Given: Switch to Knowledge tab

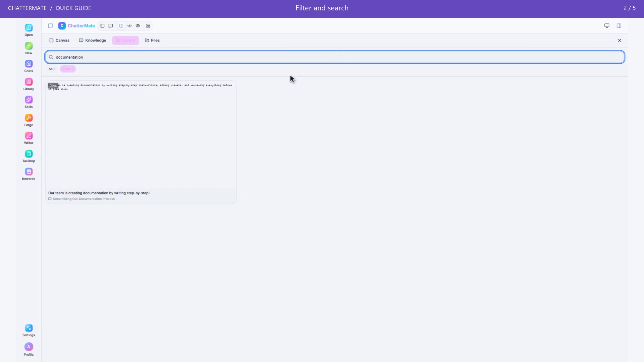Looking at the screenshot, I should pos(93,40).
